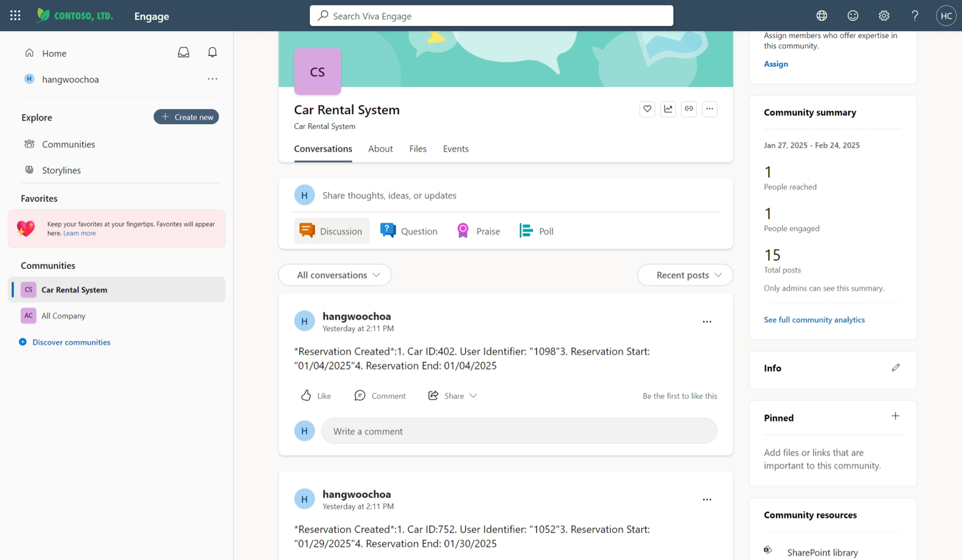Copy community link with the link icon

(689, 109)
